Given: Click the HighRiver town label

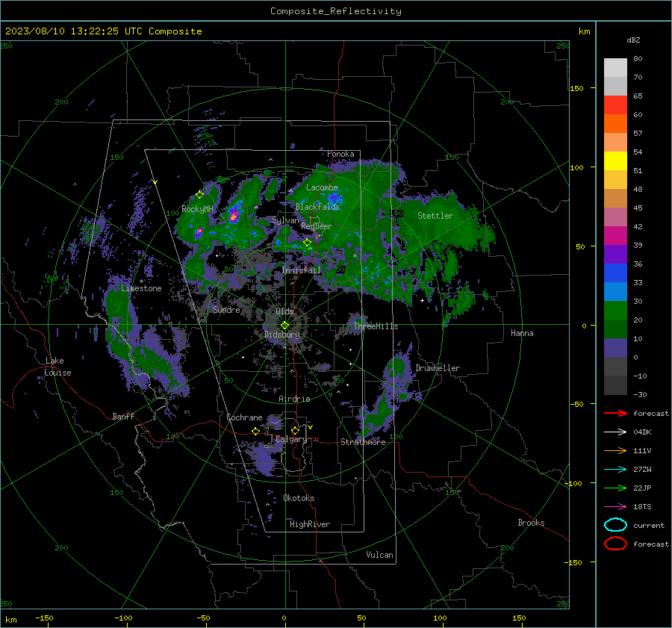Looking at the screenshot, I should tap(309, 524).
